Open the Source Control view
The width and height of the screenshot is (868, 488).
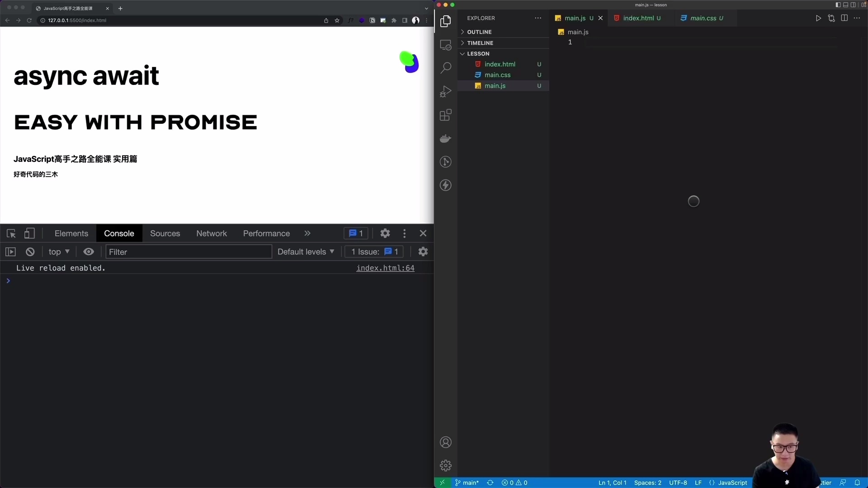(x=446, y=162)
